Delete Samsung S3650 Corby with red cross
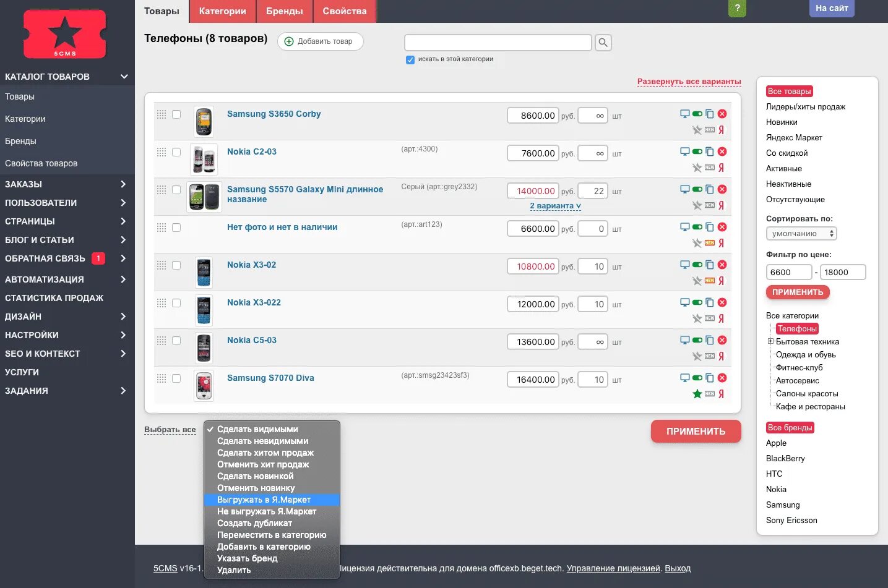Image resolution: width=888 pixels, height=588 pixels. pyautogui.click(x=722, y=114)
